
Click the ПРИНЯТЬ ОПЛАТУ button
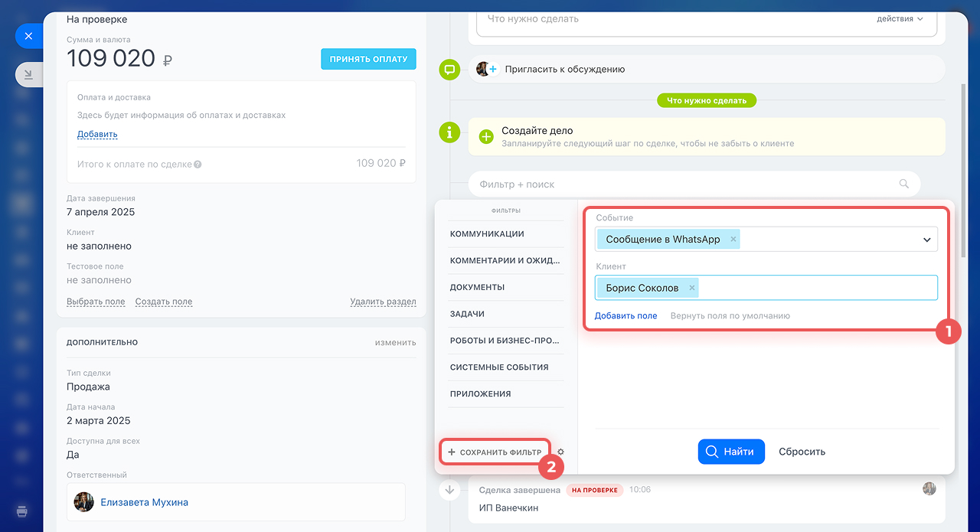[368, 59]
